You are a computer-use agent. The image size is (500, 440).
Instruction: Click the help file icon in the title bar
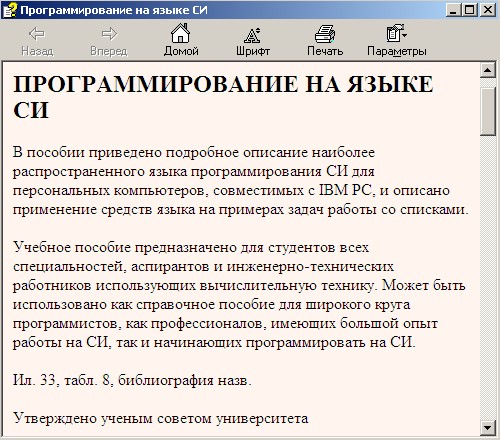pyautogui.click(x=10, y=10)
